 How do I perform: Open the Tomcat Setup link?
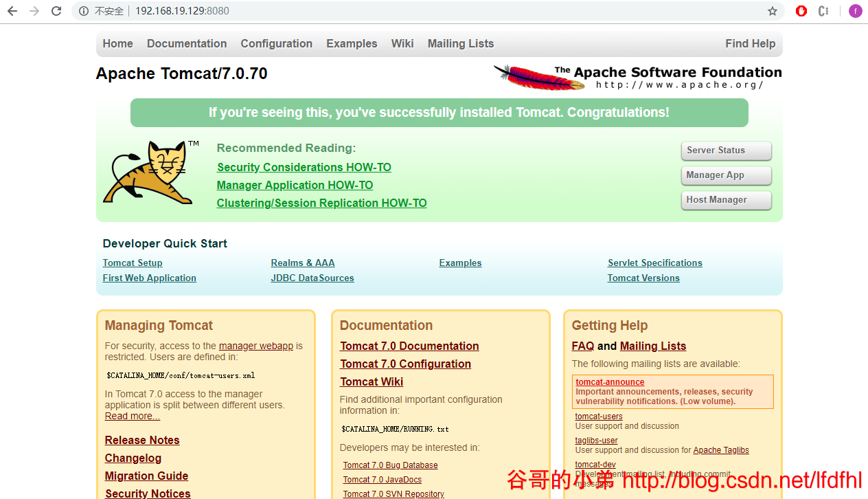click(x=133, y=263)
